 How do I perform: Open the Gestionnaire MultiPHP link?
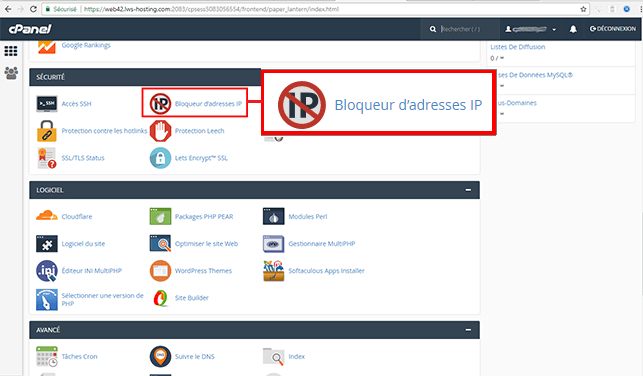(322, 244)
